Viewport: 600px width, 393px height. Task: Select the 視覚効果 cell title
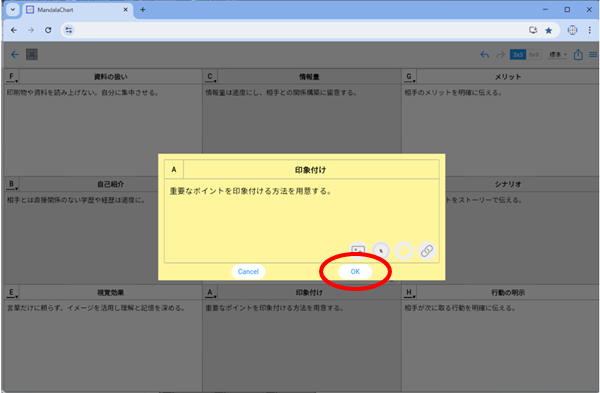[x=111, y=293]
